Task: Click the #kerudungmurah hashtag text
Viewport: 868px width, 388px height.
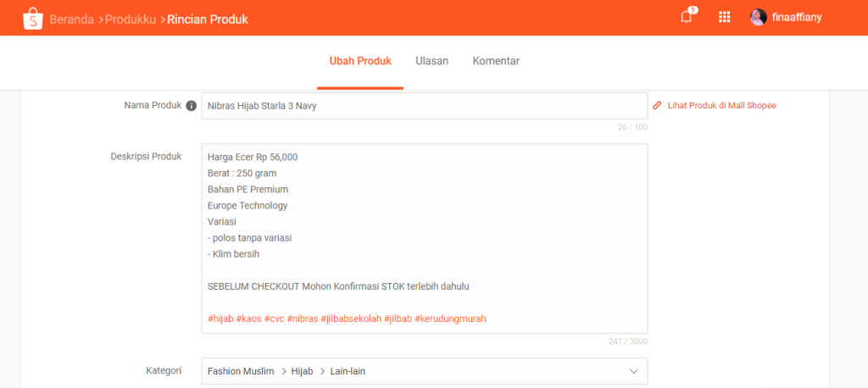Action: [450, 319]
